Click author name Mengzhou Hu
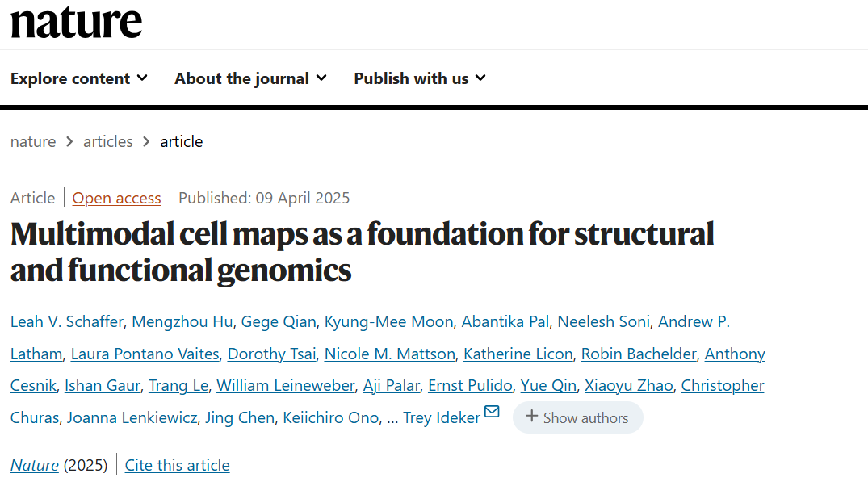Image resolution: width=868 pixels, height=482 pixels. (x=182, y=321)
